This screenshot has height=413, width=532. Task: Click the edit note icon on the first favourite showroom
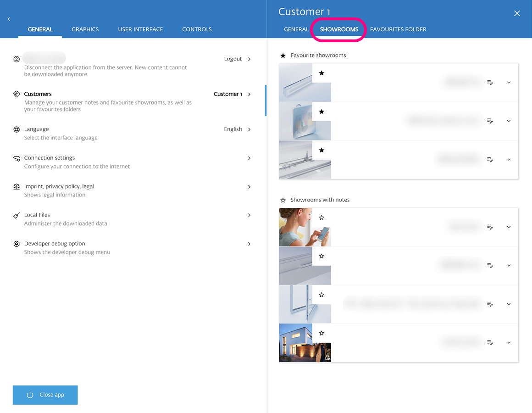490,83
